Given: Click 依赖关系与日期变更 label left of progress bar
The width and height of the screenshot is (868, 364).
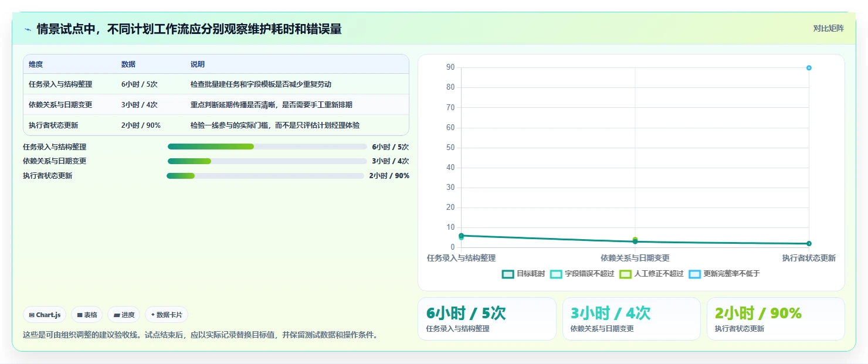Looking at the screenshot, I should [x=55, y=161].
